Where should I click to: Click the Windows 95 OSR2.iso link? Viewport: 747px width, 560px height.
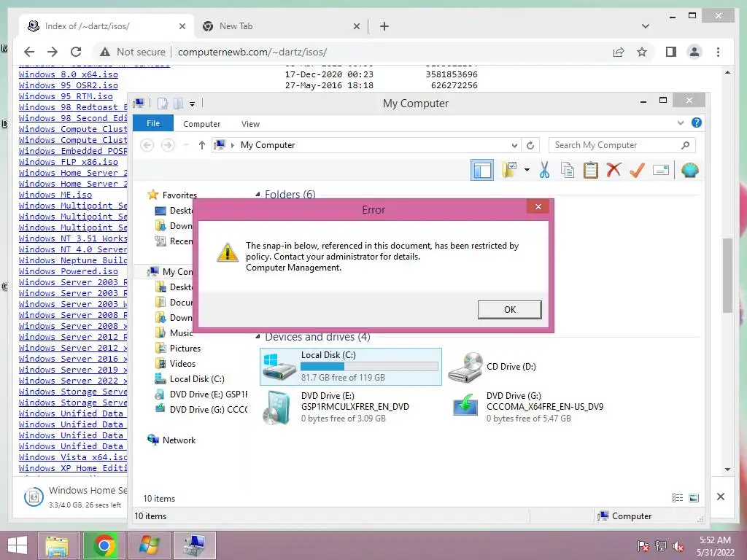pyautogui.click(x=68, y=85)
